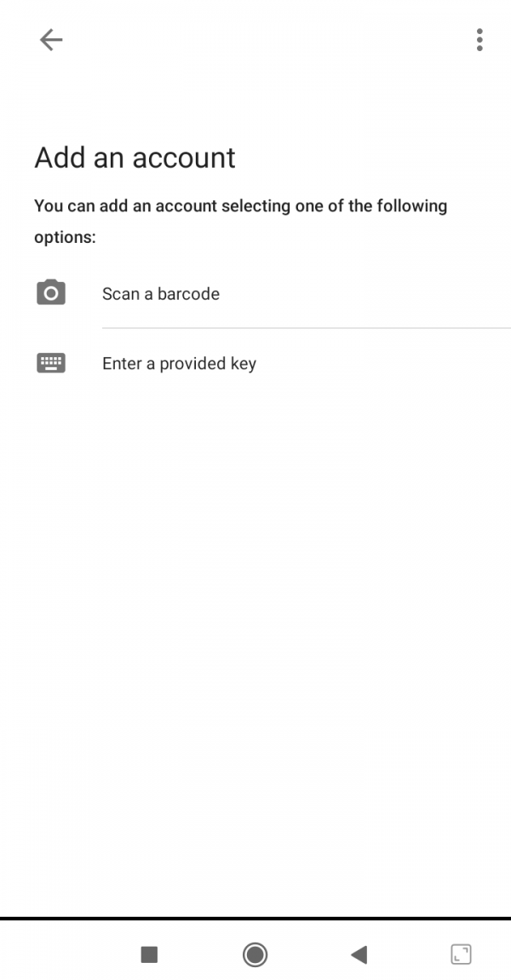The image size is (511, 980).
Task: Click the divider line under Scan a barcode
Action: click(x=306, y=327)
